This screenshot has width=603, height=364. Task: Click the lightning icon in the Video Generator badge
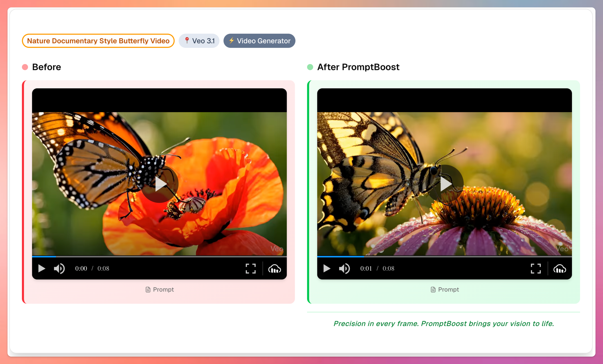tap(231, 41)
